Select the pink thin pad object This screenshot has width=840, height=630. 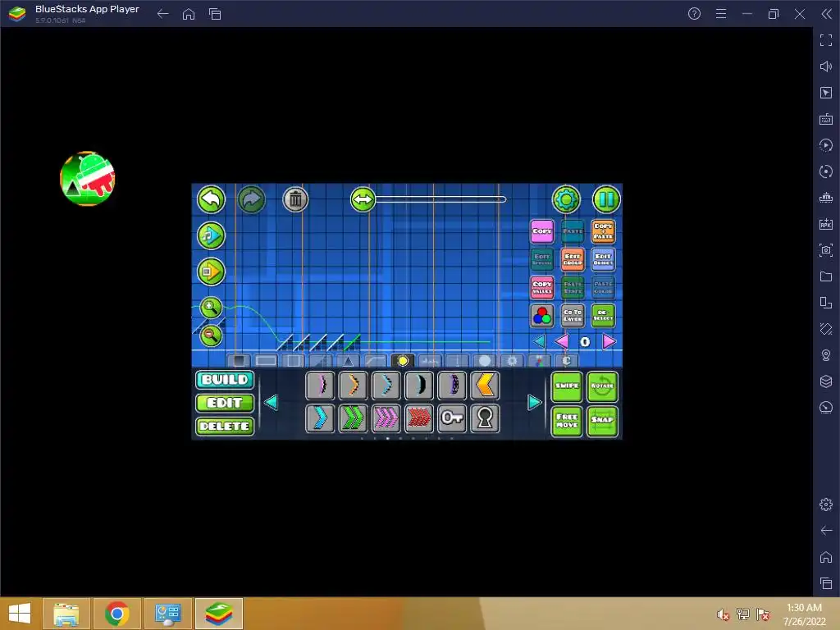pyautogui.click(x=320, y=386)
